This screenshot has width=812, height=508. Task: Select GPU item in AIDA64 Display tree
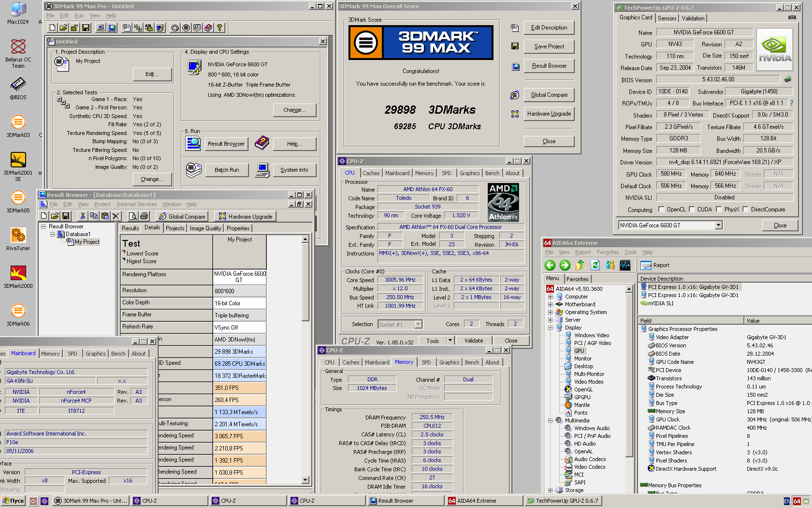(x=579, y=351)
